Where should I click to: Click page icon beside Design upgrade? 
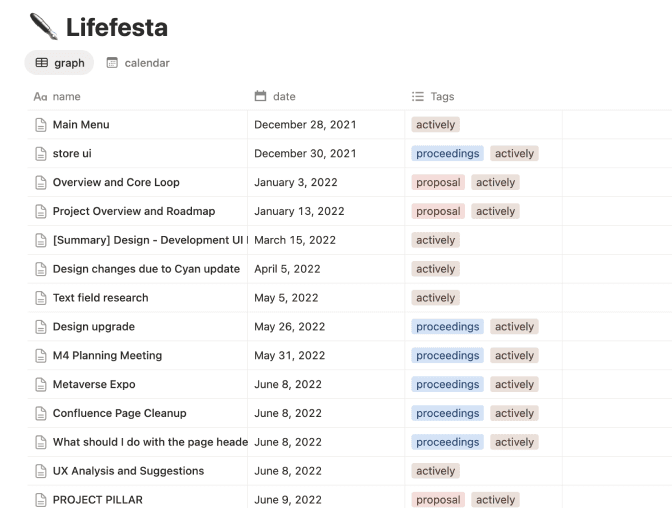point(41,327)
